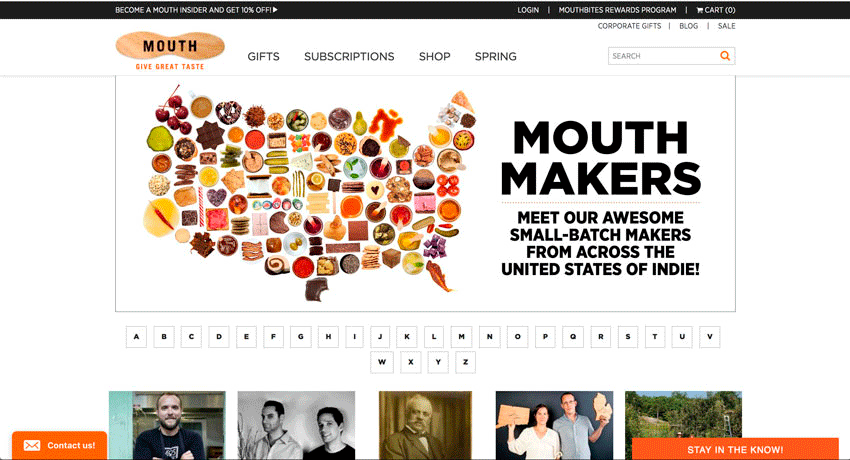Click the Contact us envelope icon
The image size is (850, 460).
click(x=32, y=445)
